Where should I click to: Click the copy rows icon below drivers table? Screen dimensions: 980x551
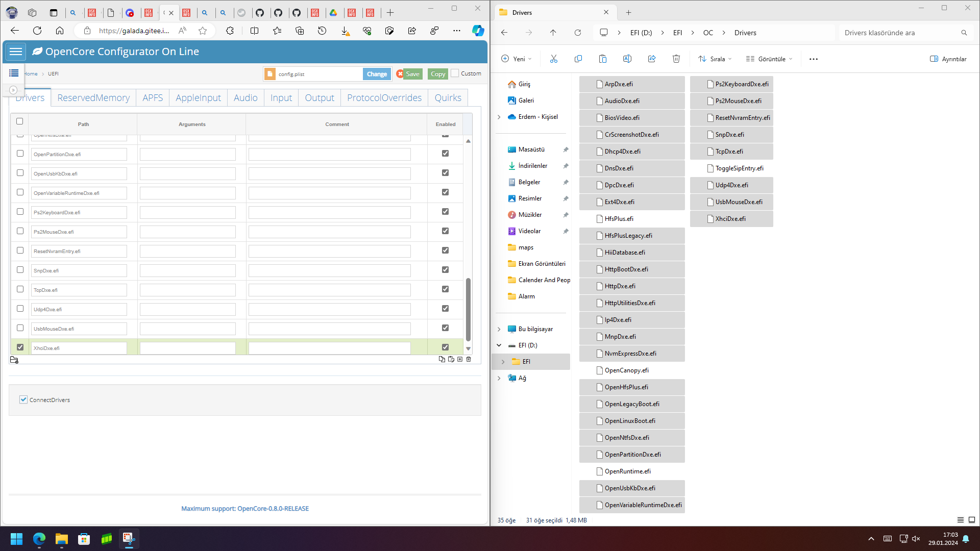[x=442, y=359]
